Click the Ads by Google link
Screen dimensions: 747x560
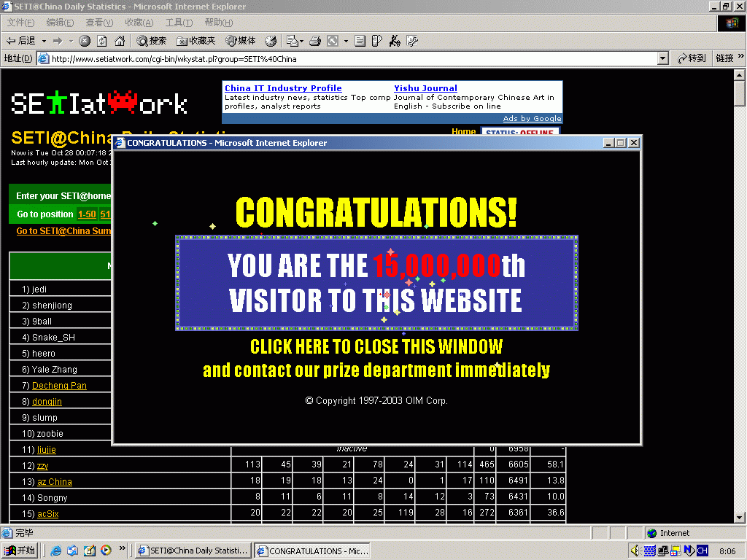point(532,119)
